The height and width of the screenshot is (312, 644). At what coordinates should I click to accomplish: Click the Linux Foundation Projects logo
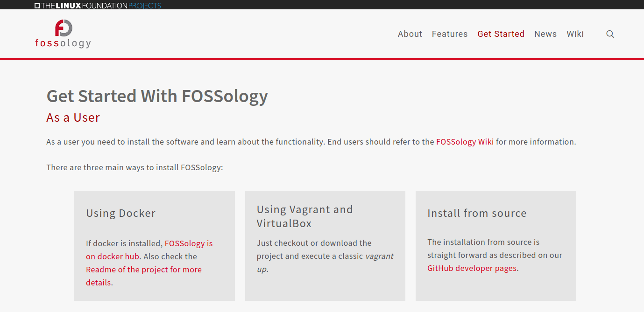(98, 6)
